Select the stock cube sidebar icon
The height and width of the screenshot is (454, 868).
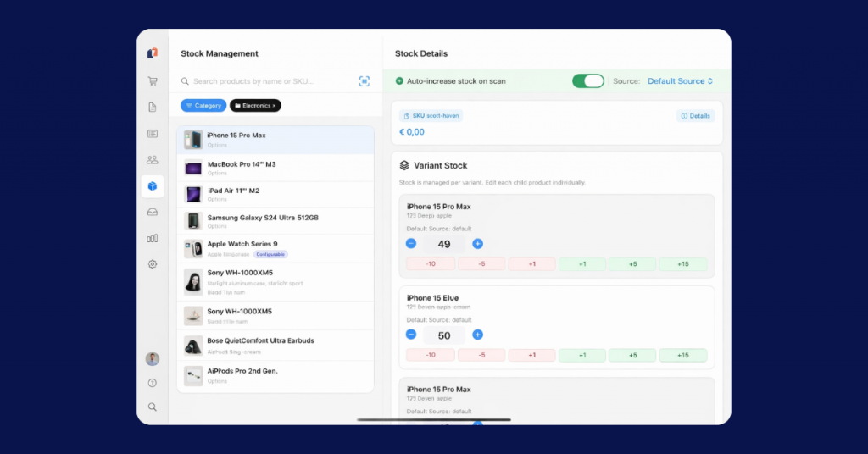(153, 186)
